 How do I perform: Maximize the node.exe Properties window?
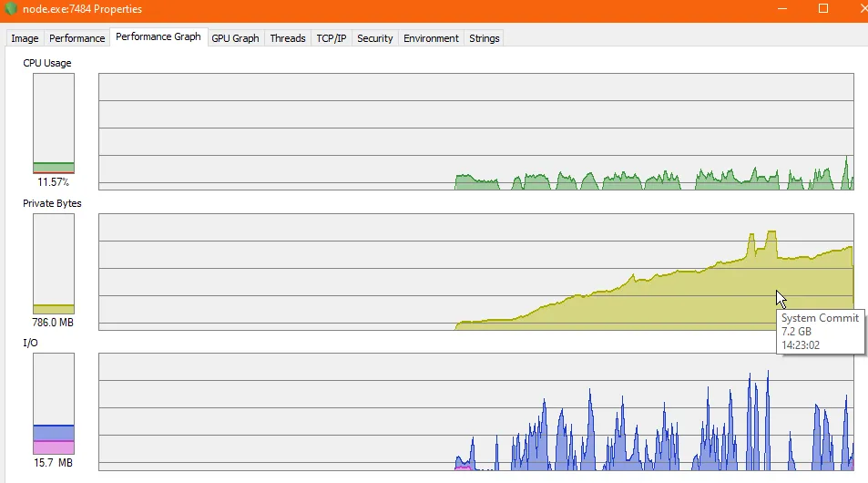[823, 9]
